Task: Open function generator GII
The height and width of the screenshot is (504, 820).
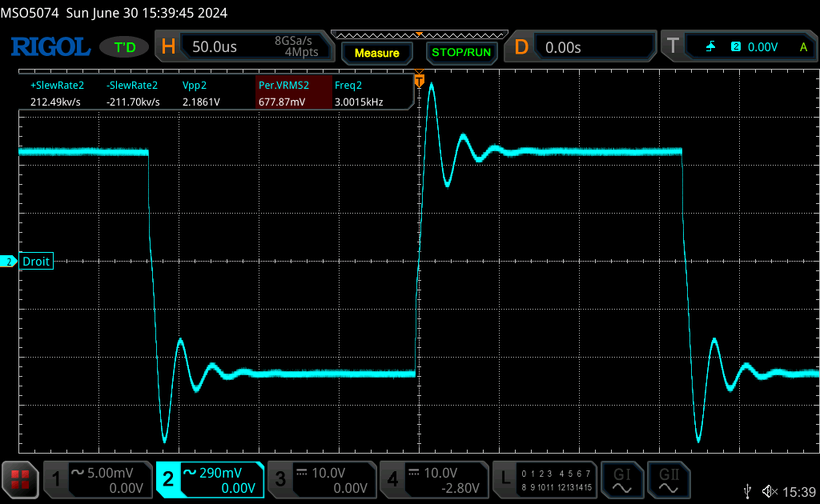Action: coord(669,480)
